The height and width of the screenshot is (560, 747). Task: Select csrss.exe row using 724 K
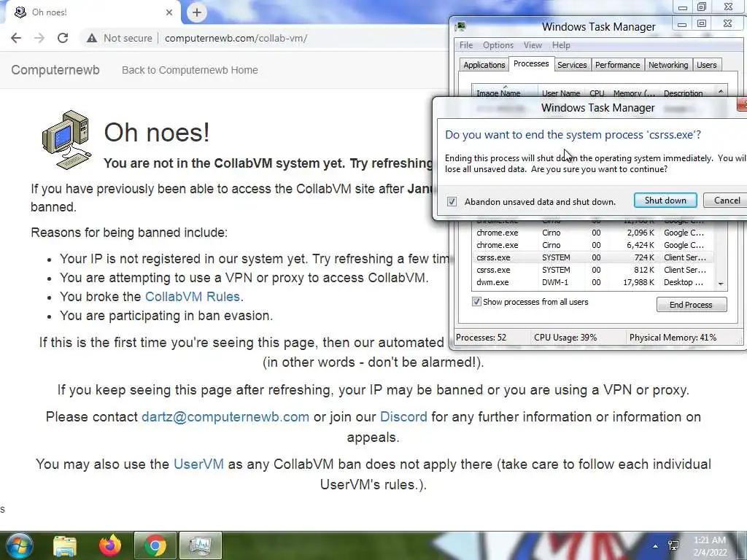(x=593, y=257)
